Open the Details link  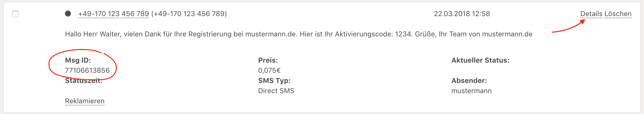click(x=591, y=14)
